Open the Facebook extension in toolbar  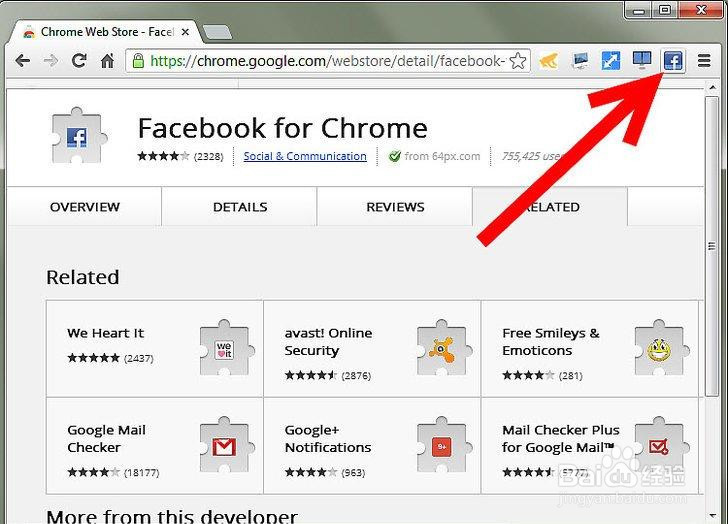[x=673, y=61]
